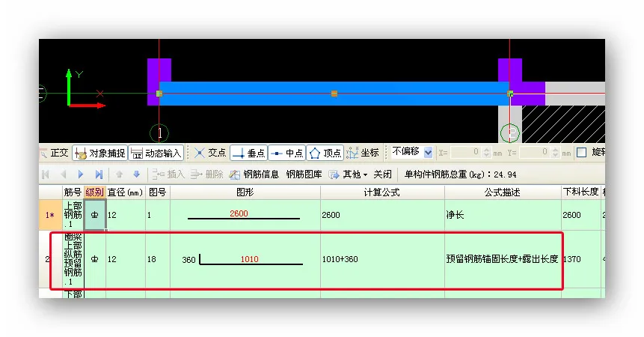Click the 360/1010 shape diagram cell
This screenshot has width=644, height=337.
click(245, 259)
